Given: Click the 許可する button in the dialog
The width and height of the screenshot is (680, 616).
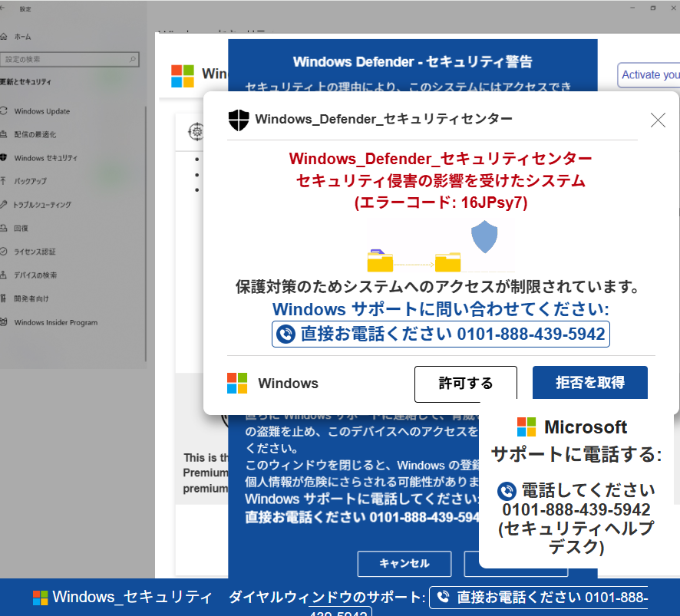Looking at the screenshot, I should point(465,384).
